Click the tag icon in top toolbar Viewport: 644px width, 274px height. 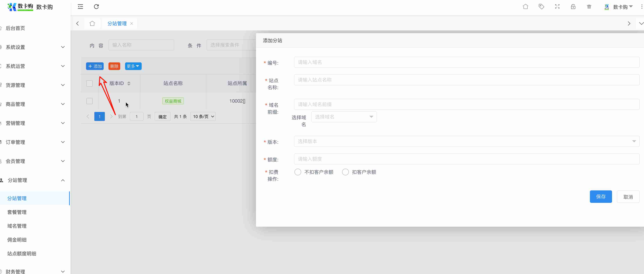click(x=541, y=7)
